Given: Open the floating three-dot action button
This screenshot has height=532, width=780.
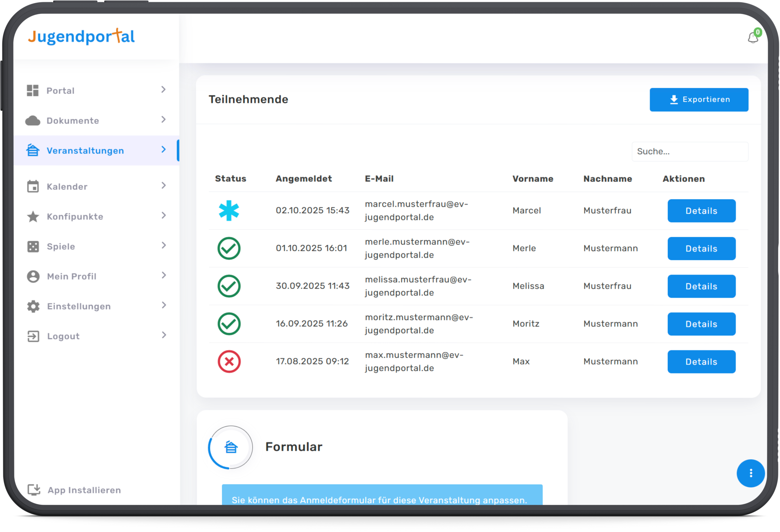Looking at the screenshot, I should tap(751, 473).
